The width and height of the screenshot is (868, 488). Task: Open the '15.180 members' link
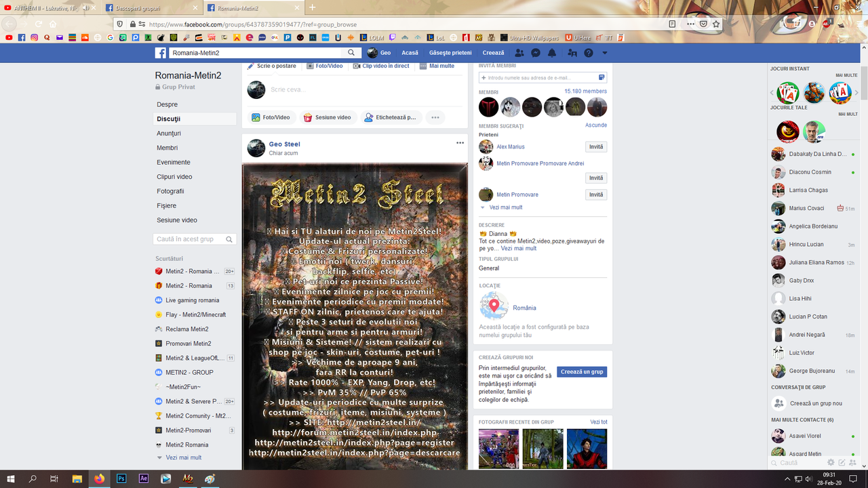tap(586, 91)
